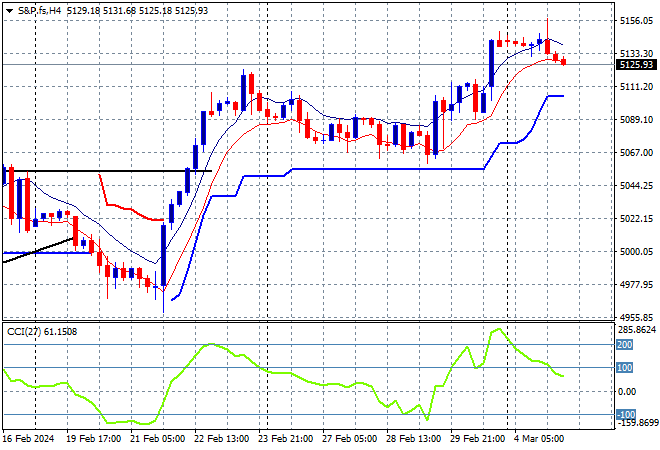Click the triangle beside the S&P.fs,H4 title
The image size is (660, 450).
[x=10, y=9]
